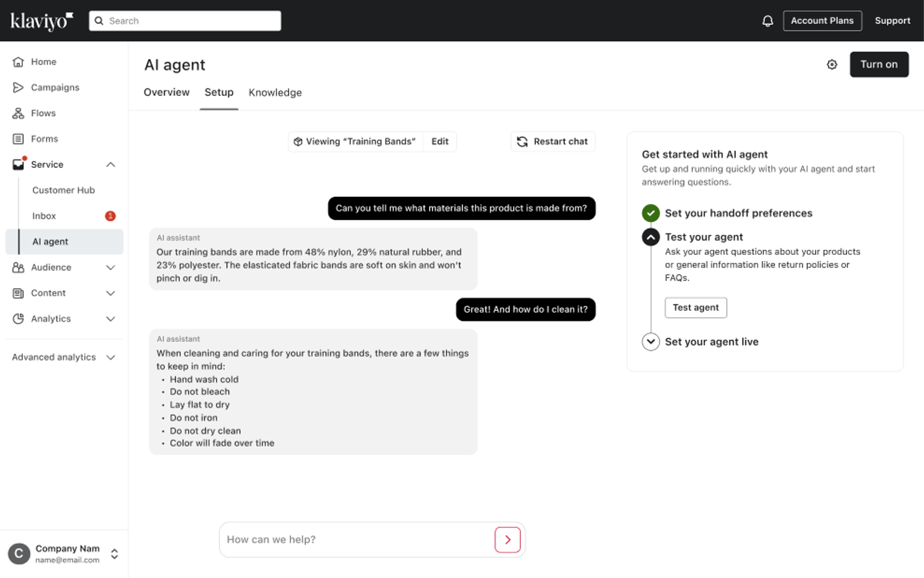Open Campaigns via its paper-plane icon
This screenshot has height=578, width=924.
18,87
